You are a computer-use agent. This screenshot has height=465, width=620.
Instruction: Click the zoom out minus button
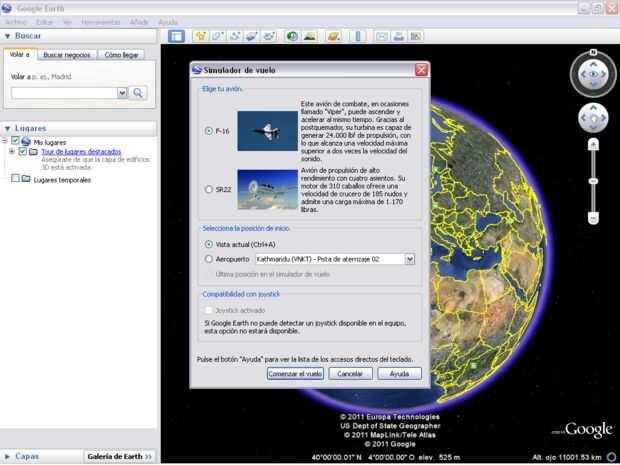(x=593, y=218)
